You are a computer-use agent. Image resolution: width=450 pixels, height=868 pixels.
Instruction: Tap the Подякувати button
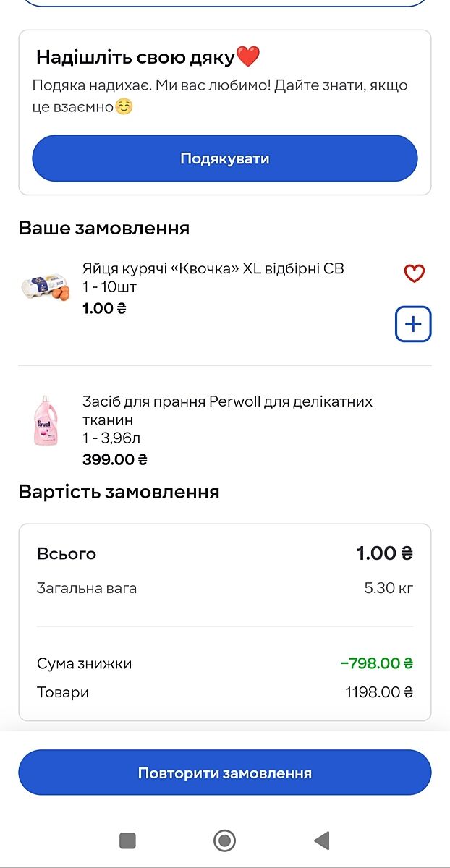point(224,158)
